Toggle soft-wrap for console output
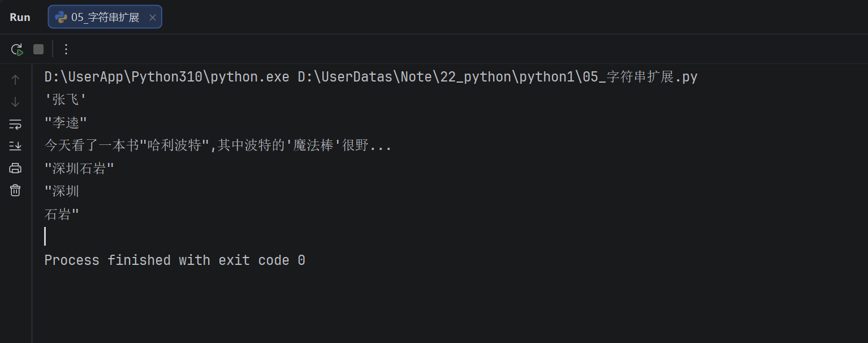This screenshot has height=343, width=868. point(15,124)
